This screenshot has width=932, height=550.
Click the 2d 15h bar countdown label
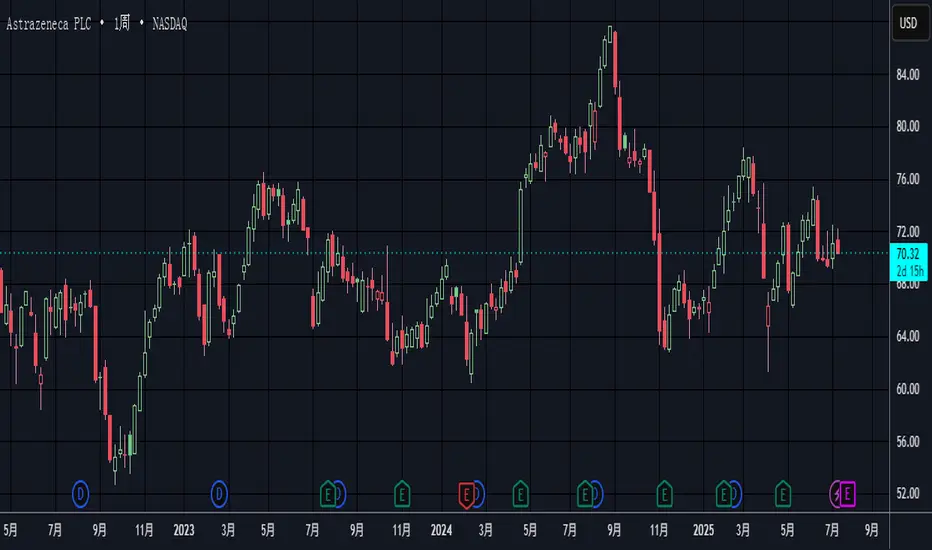click(x=908, y=268)
